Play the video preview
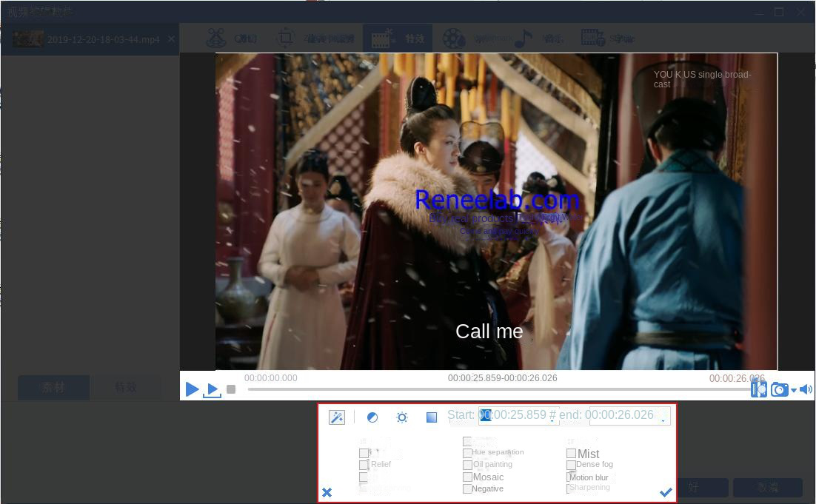 pos(192,389)
